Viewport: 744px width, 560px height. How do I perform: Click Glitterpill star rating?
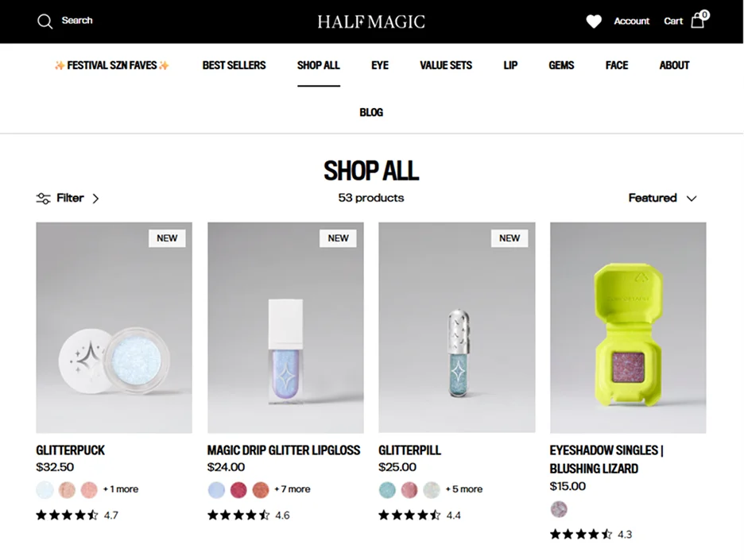click(x=409, y=515)
